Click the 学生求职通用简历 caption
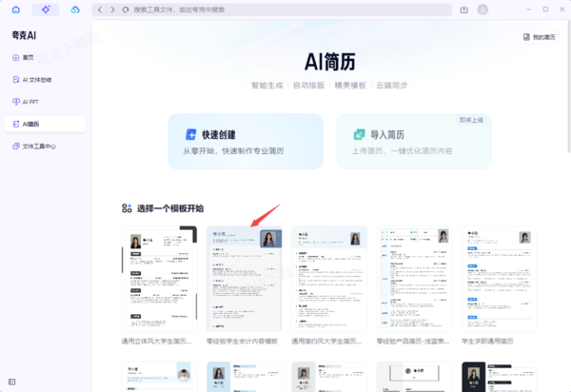 [487, 342]
